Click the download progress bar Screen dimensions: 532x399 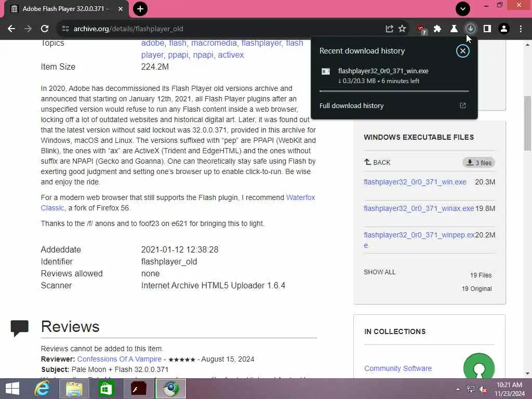(x=394, y=91)
